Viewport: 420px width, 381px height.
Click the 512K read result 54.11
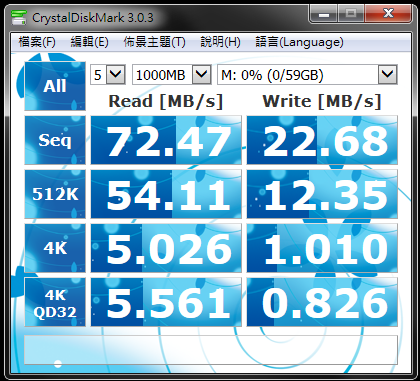click(x=166, y=194)
